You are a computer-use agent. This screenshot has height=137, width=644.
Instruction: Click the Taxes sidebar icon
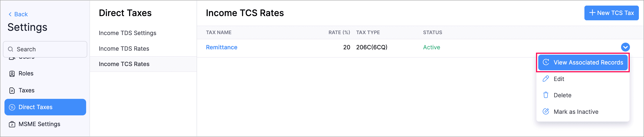tap(12, 91)
